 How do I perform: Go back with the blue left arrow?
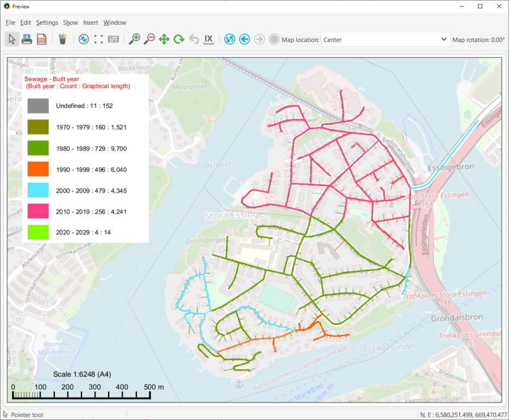(x=244, y=39)
